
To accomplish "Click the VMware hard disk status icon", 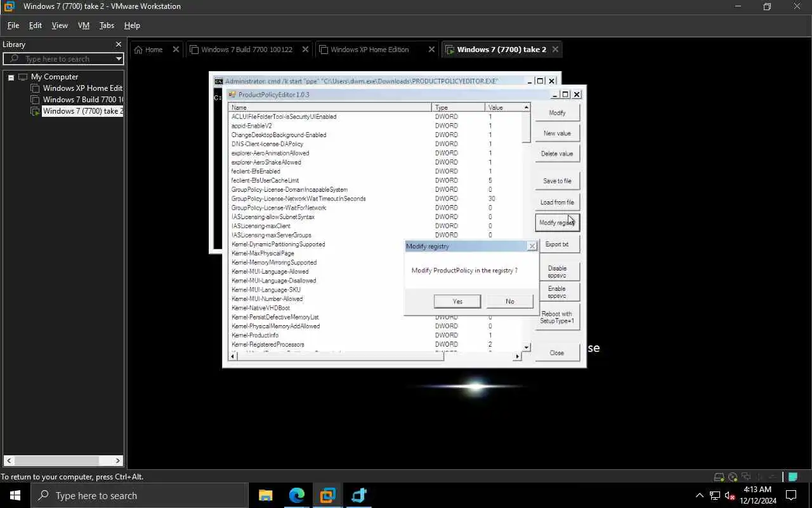I will 719,477.
